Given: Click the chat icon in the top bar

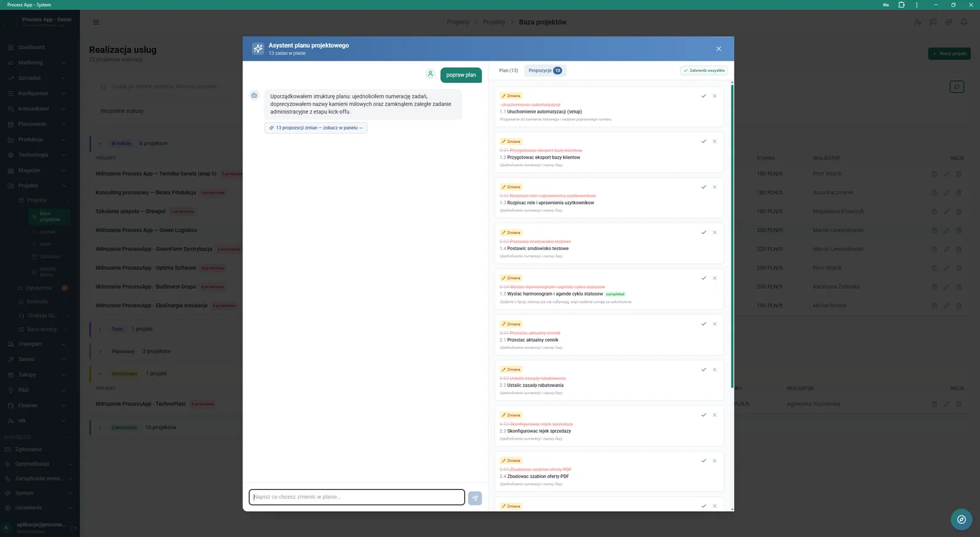Looking at the screenshot, I should [x=933, y=22].
